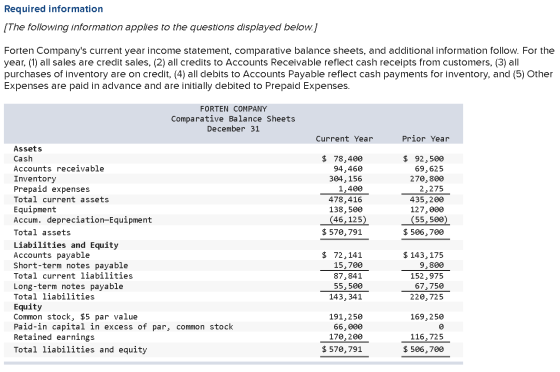
Task: Click the Total assets current year $570,791
Action: tap(342, 232)
